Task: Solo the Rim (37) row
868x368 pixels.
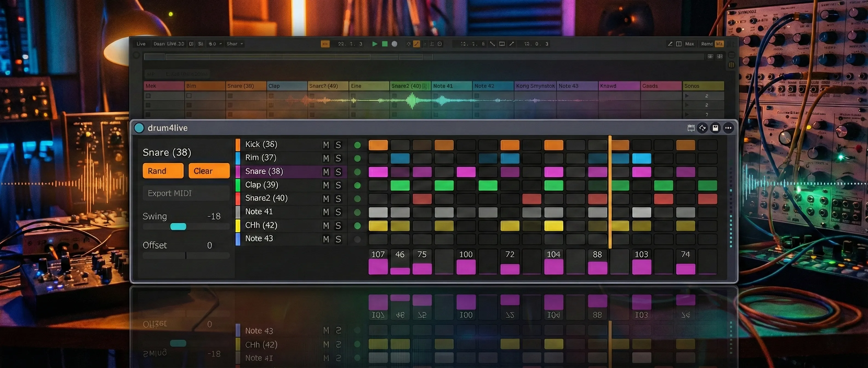Action: (338, 158)
